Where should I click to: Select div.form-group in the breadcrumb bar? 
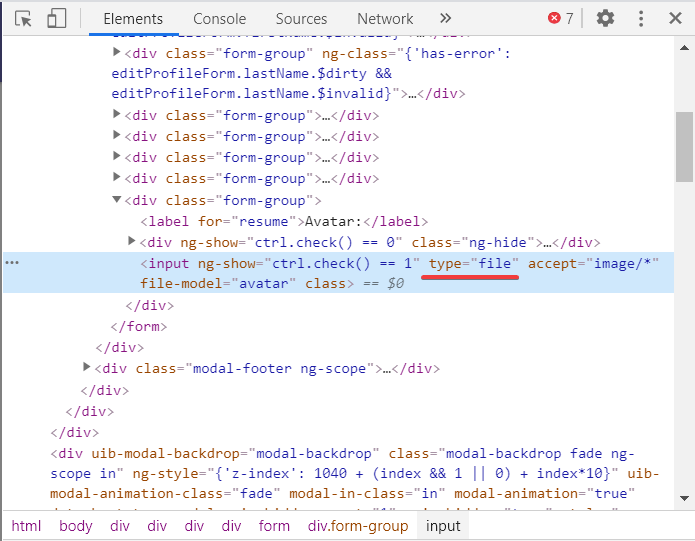pos(350,526)
